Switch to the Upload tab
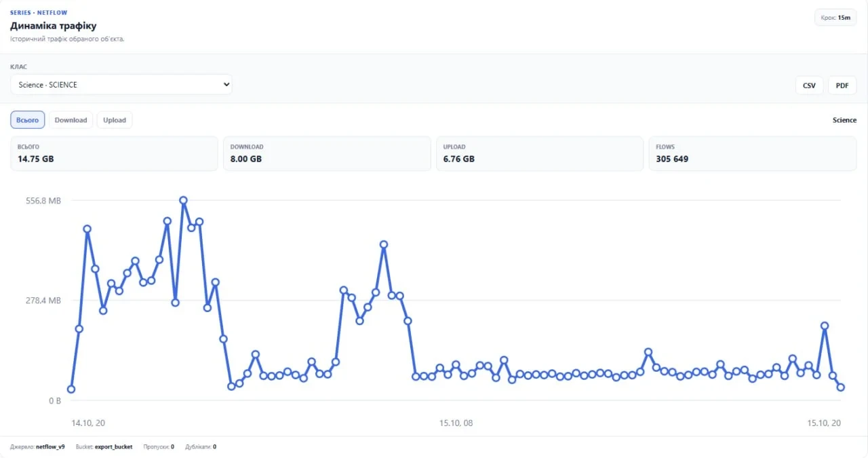Screen dimensions: 868x458 coord(115,120)
